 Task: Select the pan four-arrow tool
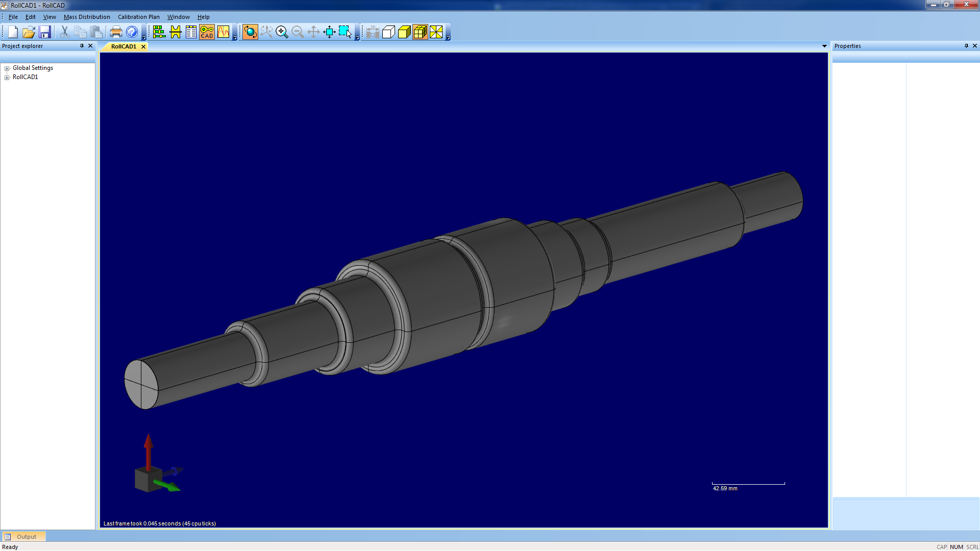[313, 32]
